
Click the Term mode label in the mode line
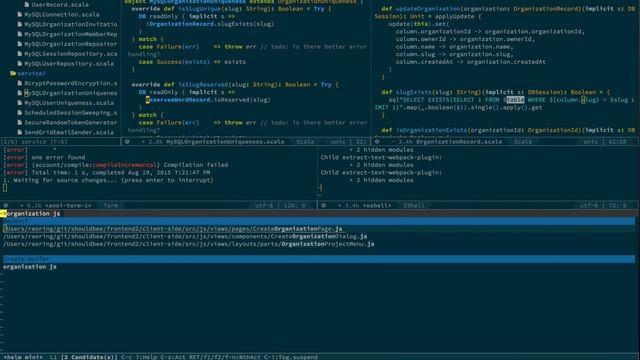(x=110, y=205)
